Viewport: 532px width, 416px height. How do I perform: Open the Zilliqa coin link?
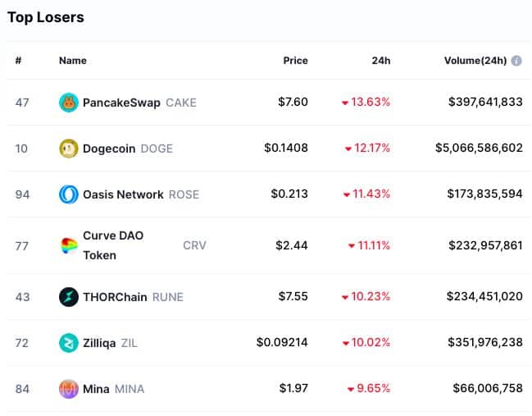[99, 342]
